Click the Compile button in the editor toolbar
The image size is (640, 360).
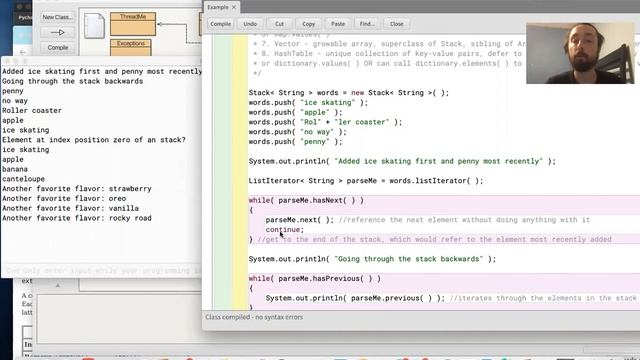pos(220,24)
